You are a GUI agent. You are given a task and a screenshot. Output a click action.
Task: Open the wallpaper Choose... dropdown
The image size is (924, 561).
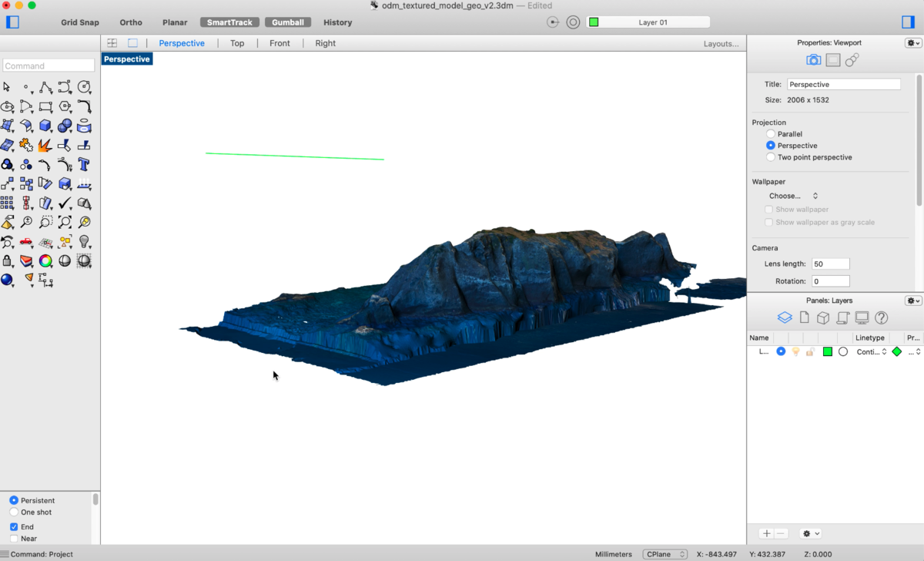(793, 196)
